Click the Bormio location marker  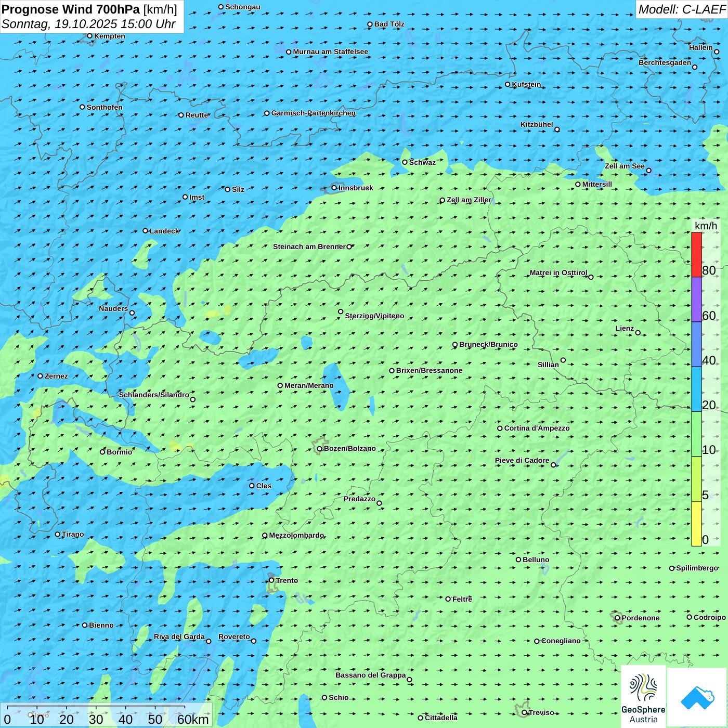pos(102,452)
